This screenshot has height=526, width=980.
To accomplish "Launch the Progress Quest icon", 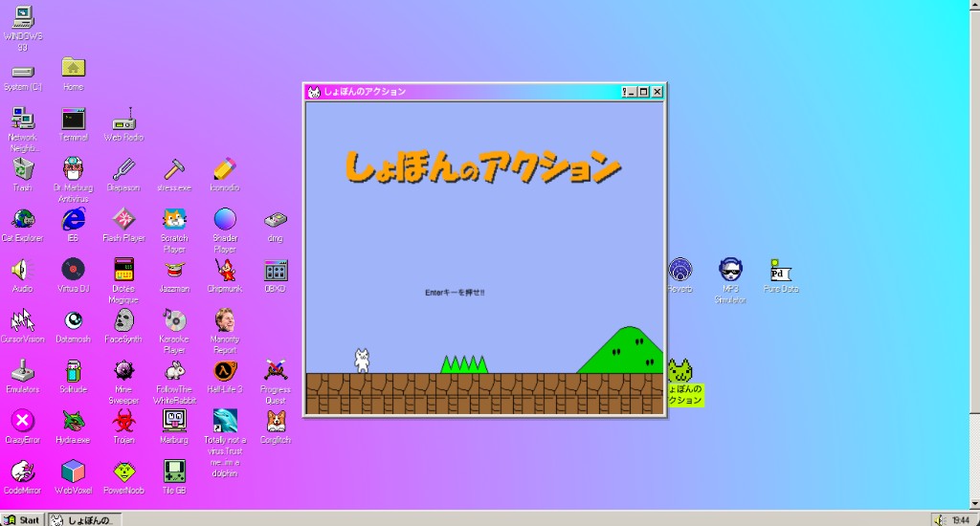I will (275, 370).
